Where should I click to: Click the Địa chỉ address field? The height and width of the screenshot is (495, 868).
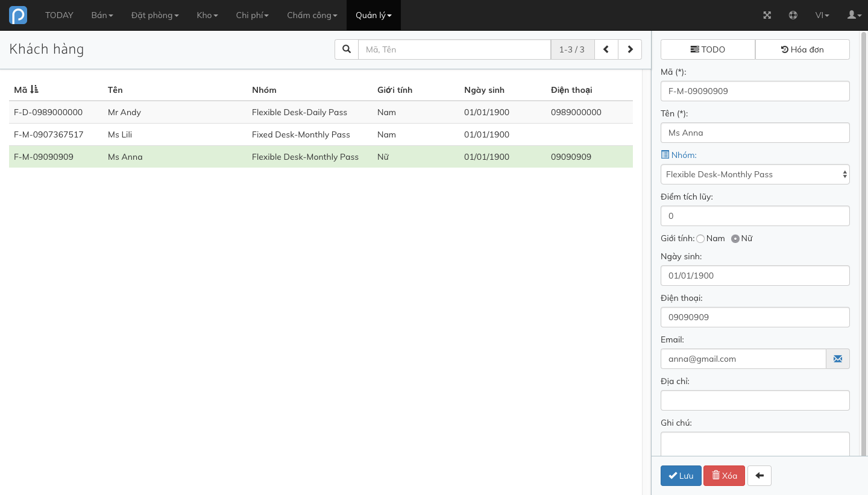[x=755, y=400]
